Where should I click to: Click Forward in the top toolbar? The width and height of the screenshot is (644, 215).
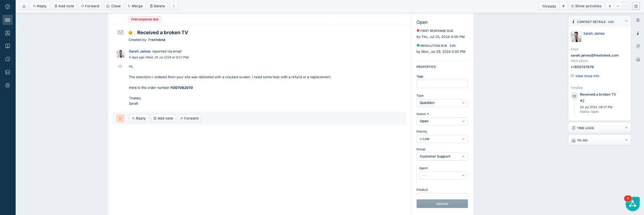click(x=90, y=6)
